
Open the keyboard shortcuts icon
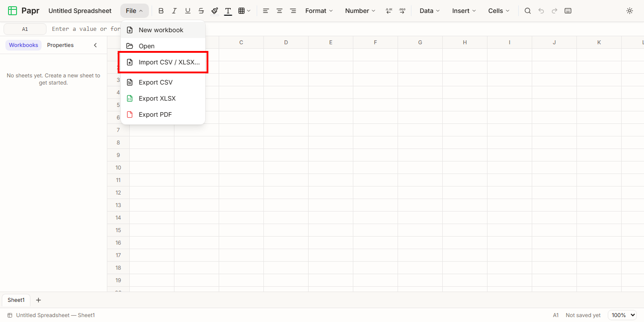point(568,11)
